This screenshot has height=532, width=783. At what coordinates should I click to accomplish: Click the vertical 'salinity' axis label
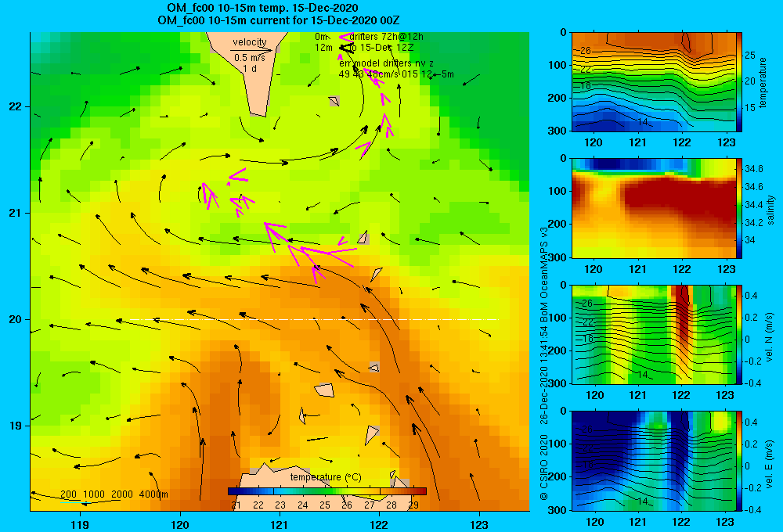[x=770, y=210]
